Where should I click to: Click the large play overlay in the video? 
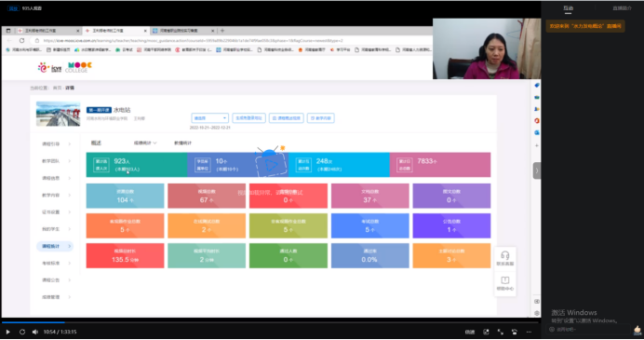tap(270, 164)
